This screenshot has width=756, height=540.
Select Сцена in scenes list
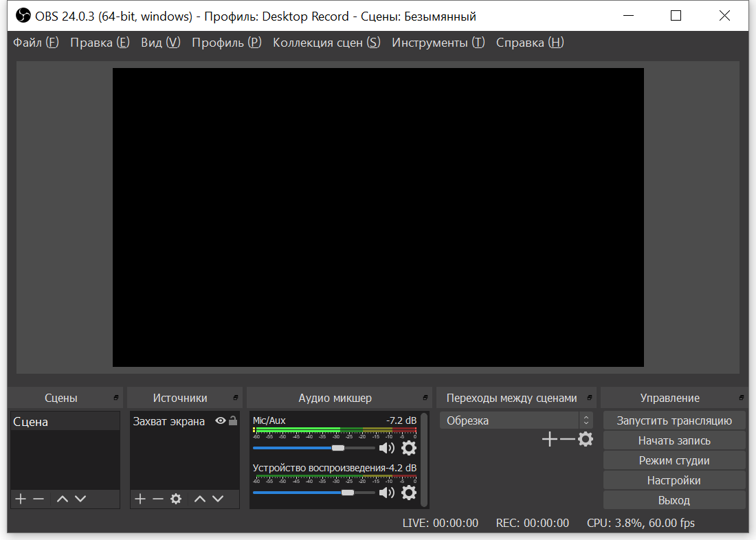tap(65, 421)
